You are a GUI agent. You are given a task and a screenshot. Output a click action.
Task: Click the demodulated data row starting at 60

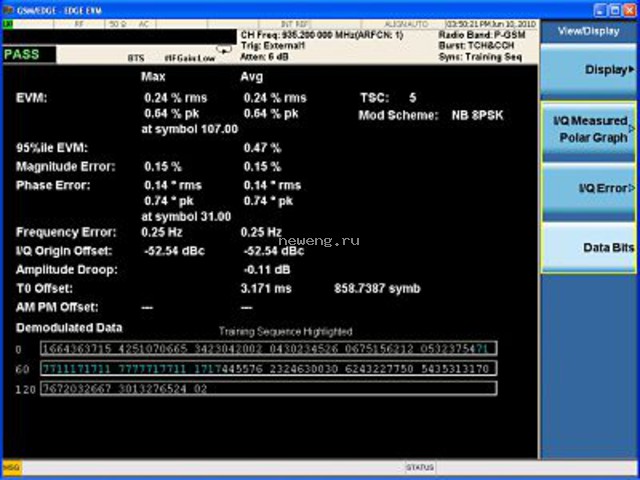[x=269, y=369]
